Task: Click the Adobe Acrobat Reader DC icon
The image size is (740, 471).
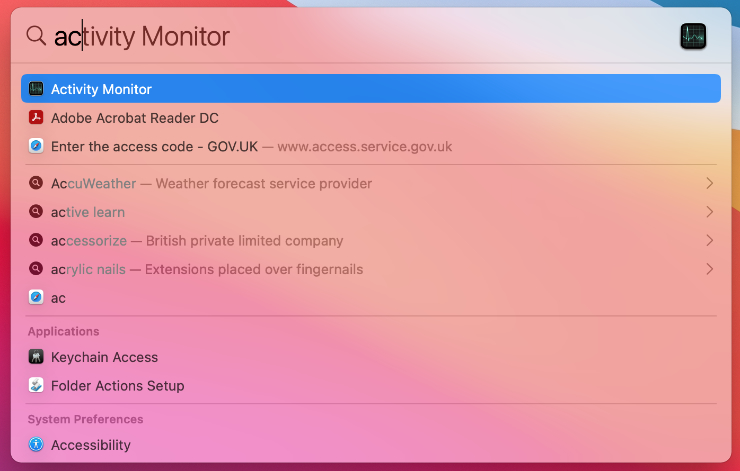Action: [36, 117]
